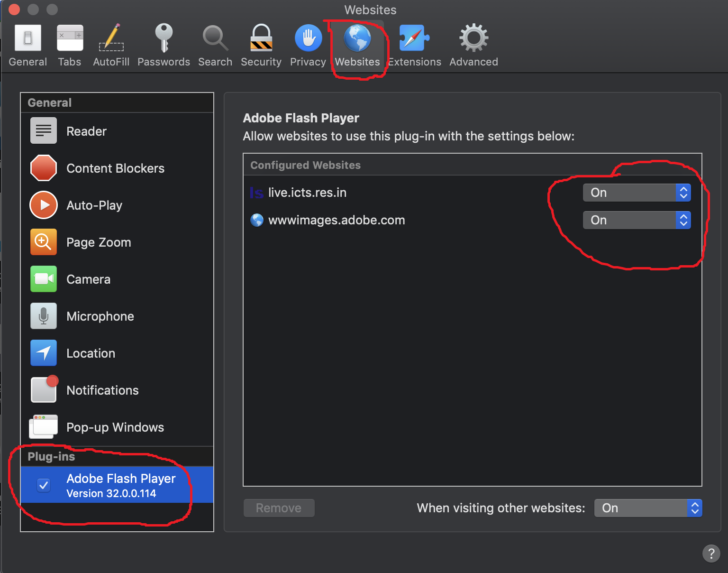Select the Page Zoom icon
The image size is (728, 573).
[43, 242]
